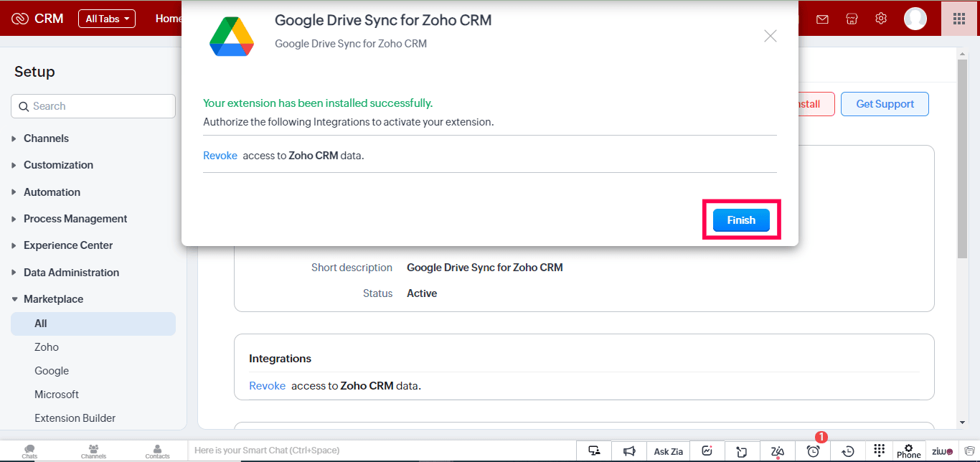Click the Get Support button

pos(885,104)
